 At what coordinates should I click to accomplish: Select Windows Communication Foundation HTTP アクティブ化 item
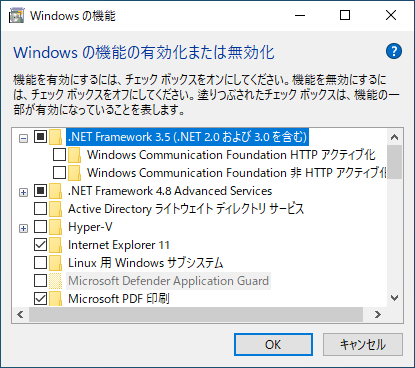pos(231,155)
